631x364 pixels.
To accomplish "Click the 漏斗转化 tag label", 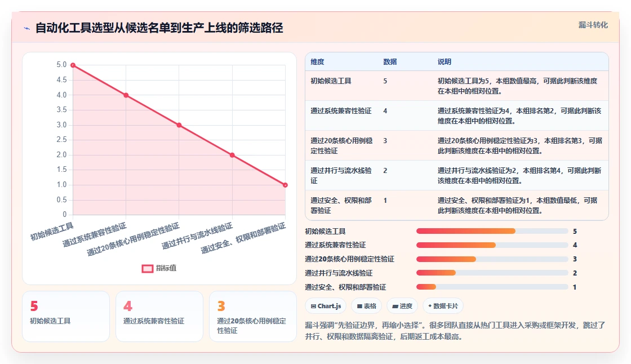I will [593, 25].
